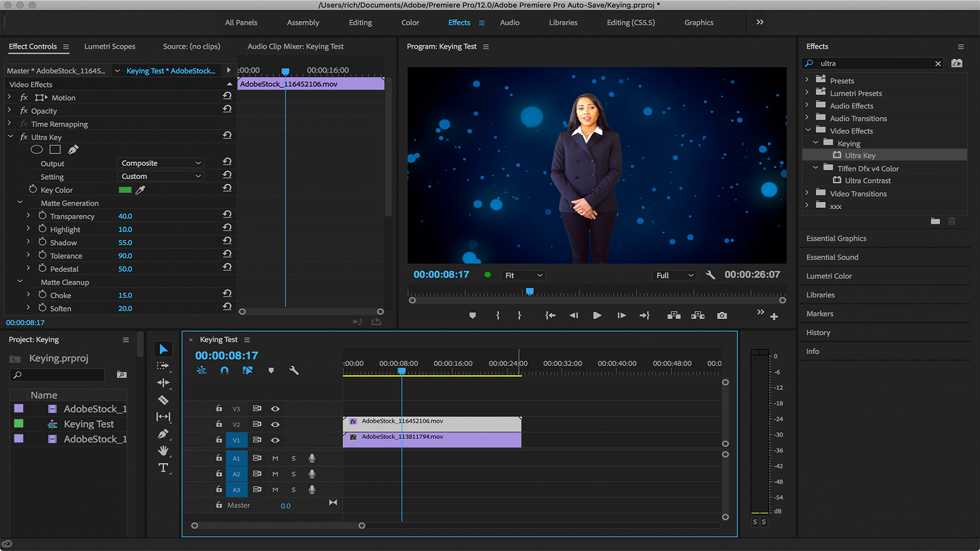Open Full playback resolution dropdown

(675, 275)
